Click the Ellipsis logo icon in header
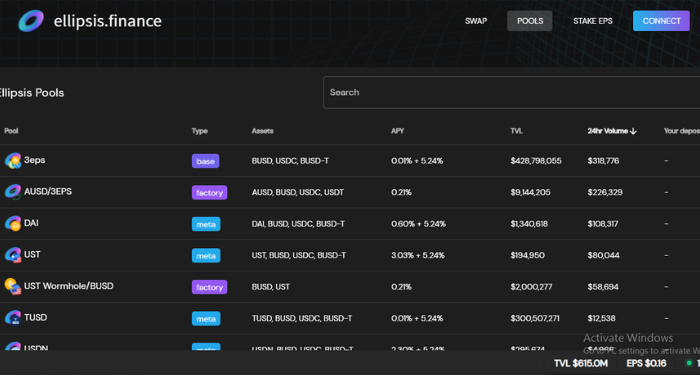The height and width of the screenshot is (375, 700). [31, 21]
